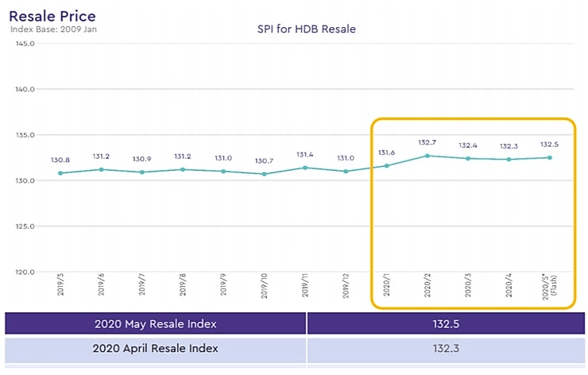Click the value label 131.6
Viewport: 588px width, 375px height.
[x=386, y=153]
